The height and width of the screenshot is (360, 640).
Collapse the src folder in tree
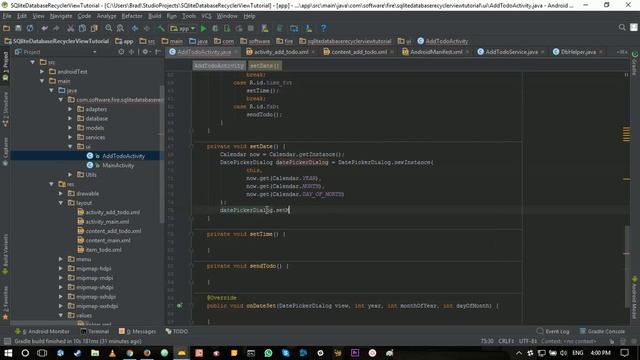click(x=33, y=62)
